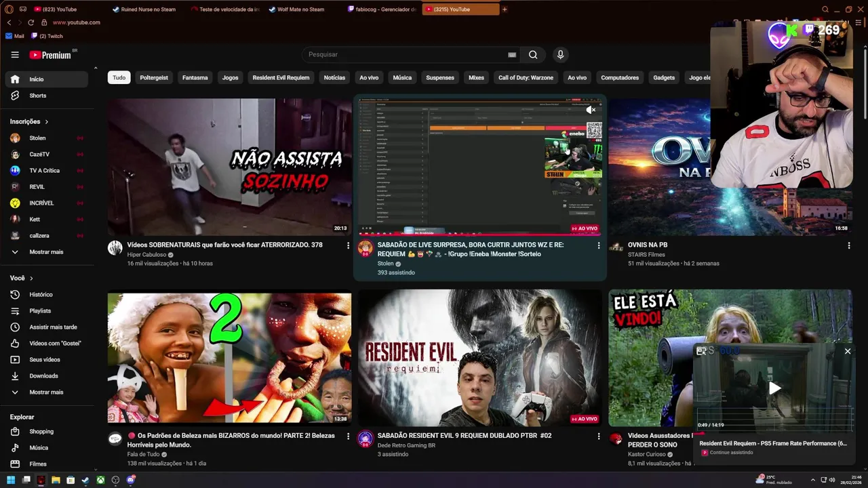
Task: Start voice search with the microphone
Action: 560,55
